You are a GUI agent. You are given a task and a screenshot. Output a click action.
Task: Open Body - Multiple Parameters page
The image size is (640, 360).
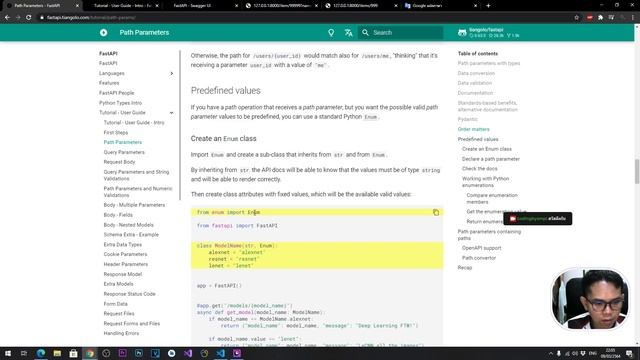pyautogui.click(x=134, y=205)
